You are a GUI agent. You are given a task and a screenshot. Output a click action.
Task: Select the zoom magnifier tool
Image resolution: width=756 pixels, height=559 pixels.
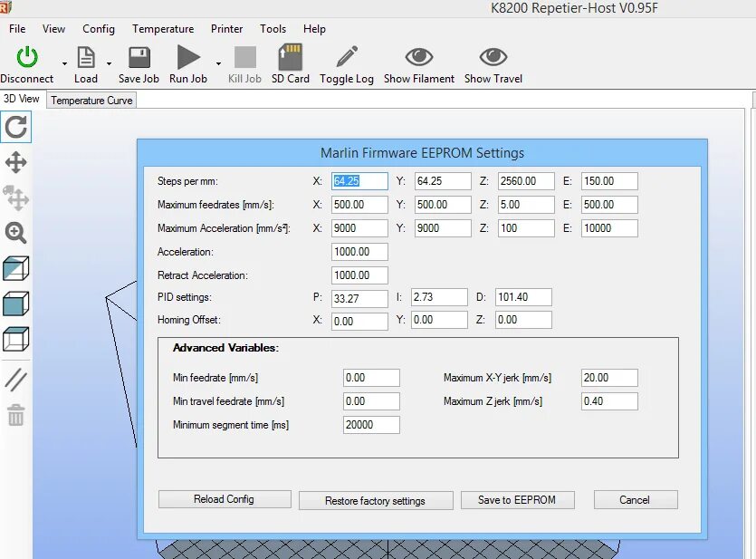click(16, 233)
